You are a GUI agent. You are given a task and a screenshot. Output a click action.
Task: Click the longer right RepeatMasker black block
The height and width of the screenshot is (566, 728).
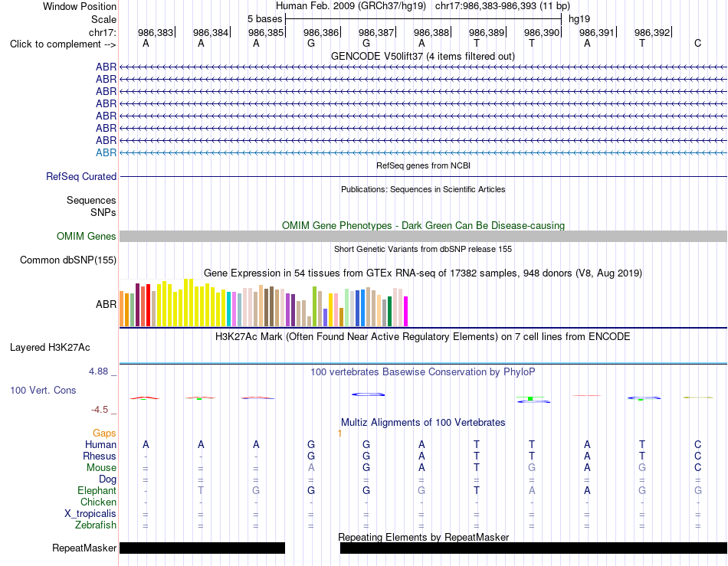point(533,548)
